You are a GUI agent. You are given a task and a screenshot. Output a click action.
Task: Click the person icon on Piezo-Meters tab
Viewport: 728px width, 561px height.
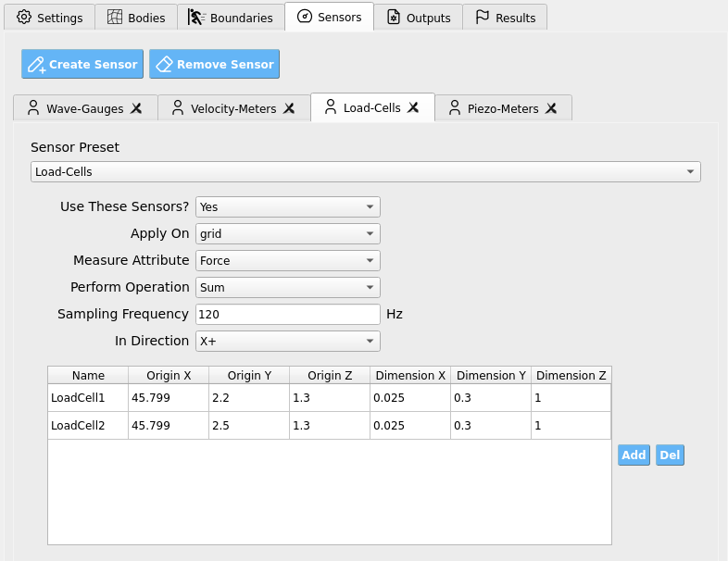455,107
